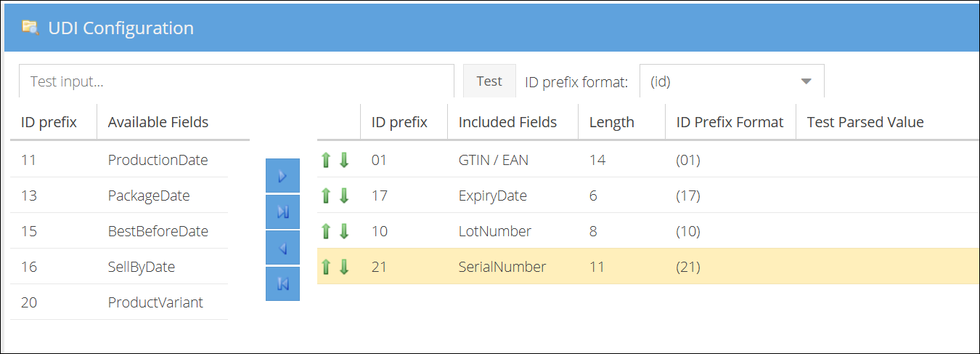Open the ID prefix format dropdown
The width and height of the screenshot is (980, 354).
732,81
